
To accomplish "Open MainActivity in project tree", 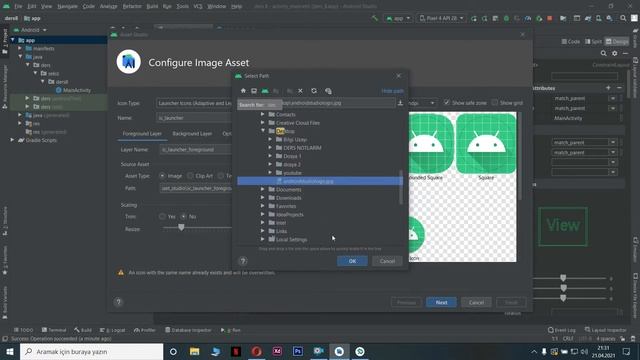I will (77, 90).
